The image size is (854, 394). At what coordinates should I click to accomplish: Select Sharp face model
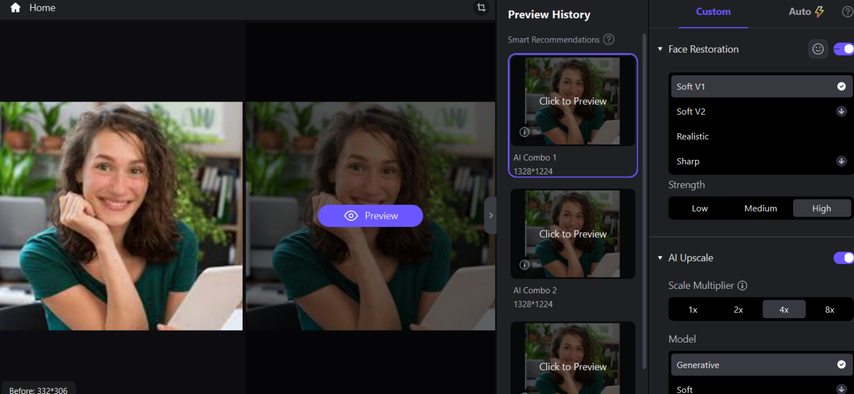coord(761,161)
